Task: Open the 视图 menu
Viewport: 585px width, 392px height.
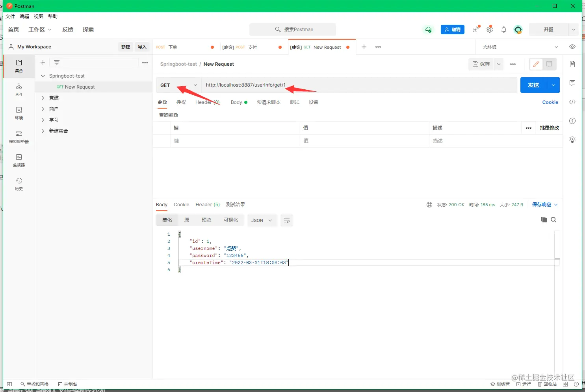Action: point(39,17)
